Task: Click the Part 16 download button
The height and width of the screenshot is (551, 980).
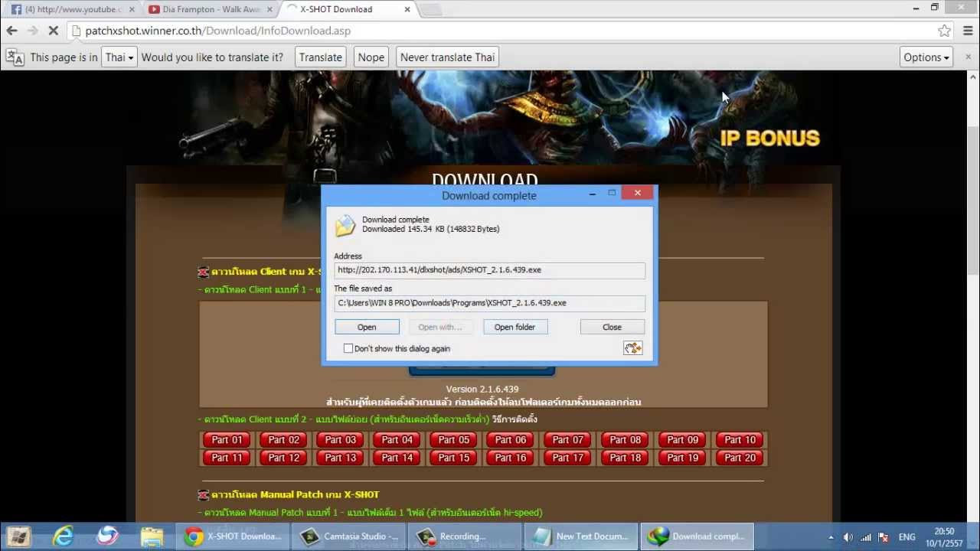Action: pos(511,458)
